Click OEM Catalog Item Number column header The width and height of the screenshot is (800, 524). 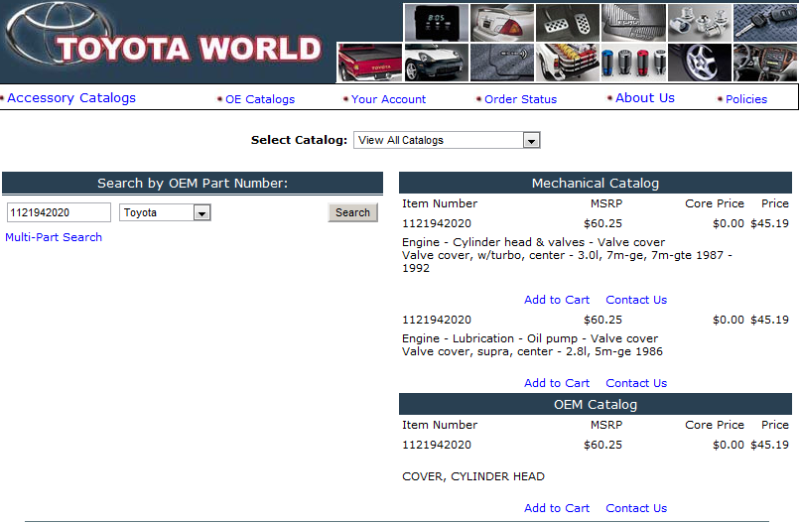coord(439,425)
